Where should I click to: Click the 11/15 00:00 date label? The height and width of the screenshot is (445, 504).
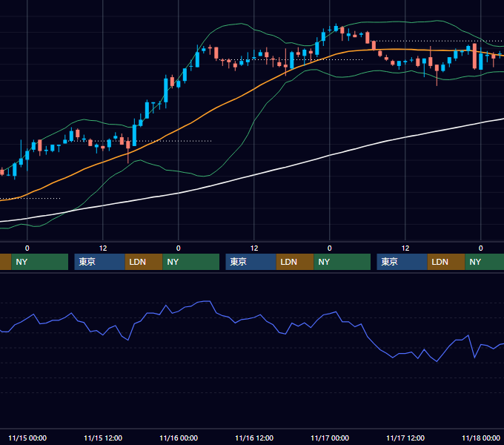tap(27, 438)
